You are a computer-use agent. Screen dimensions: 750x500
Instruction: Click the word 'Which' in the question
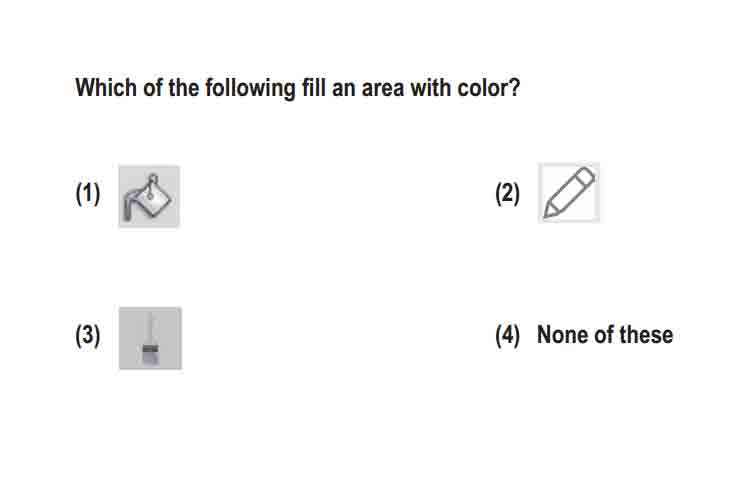coord(106,88)
